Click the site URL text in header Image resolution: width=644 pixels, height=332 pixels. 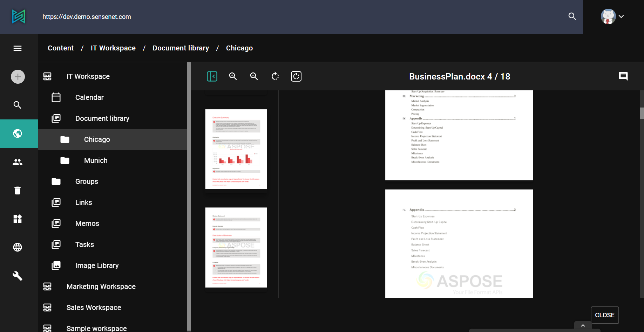coord(87,16)
